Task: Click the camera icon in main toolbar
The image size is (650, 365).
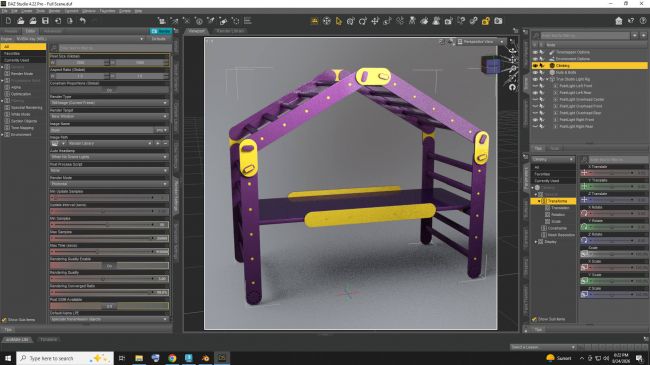Action: coord(498,21)
